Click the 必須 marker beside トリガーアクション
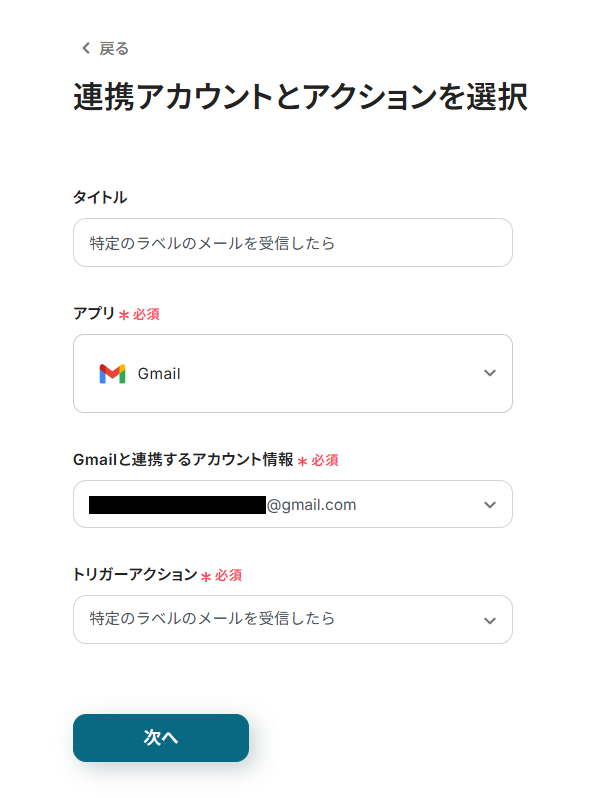Screen dimensions: 600x798 coord(228,575)
